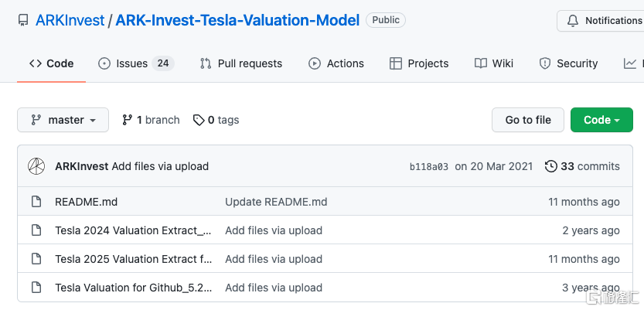Viewport: 644px width, 310px height.
Task: Click the commit history clock icon
Action: (551, 166)
